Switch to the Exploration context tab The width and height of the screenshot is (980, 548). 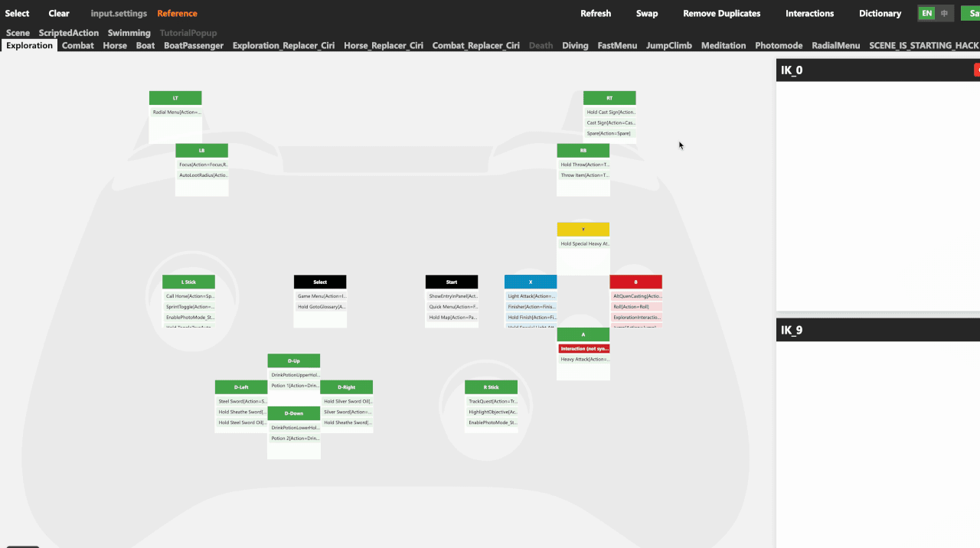click(x=30, y=45)
